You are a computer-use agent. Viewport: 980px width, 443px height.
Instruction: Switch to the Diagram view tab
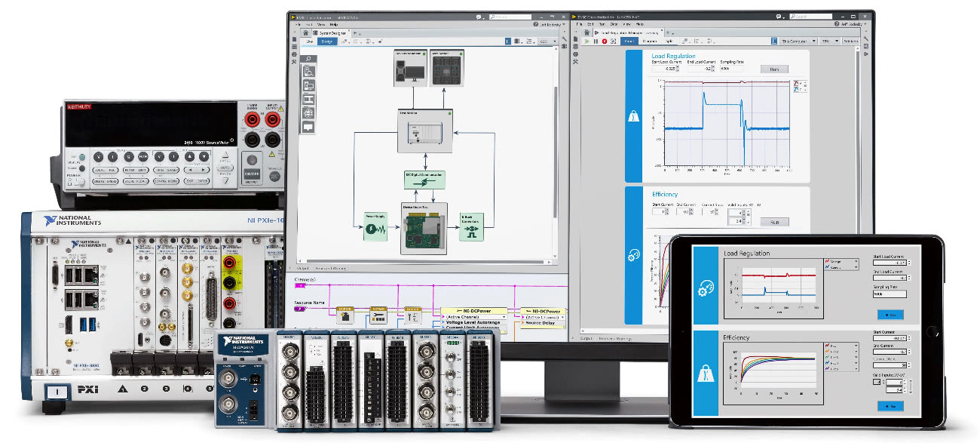pos(650,41)
